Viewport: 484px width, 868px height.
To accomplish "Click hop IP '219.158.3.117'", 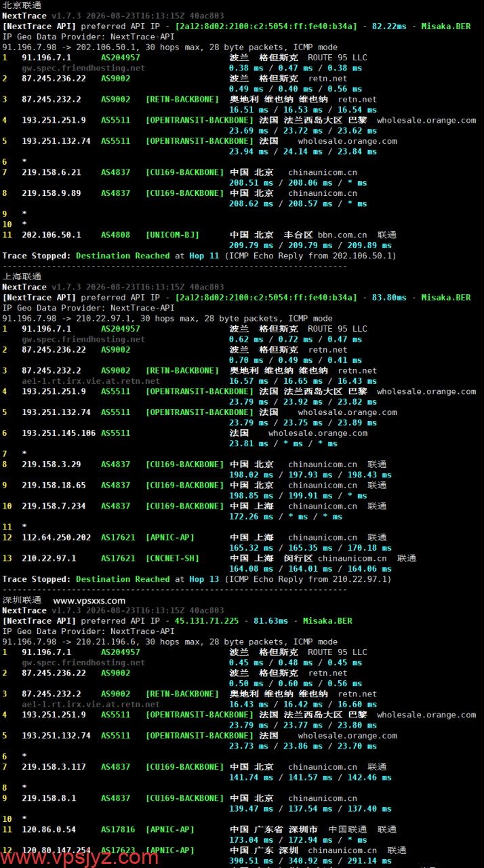I will click(54, 767).
